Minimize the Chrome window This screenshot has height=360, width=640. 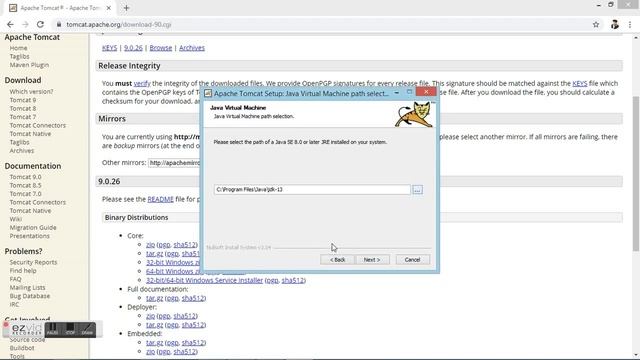point(598,5)
